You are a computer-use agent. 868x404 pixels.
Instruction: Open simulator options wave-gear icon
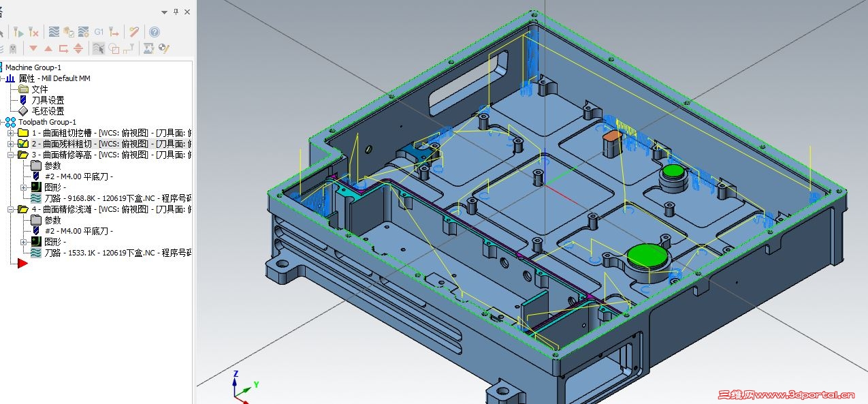(x=84, y=32)
